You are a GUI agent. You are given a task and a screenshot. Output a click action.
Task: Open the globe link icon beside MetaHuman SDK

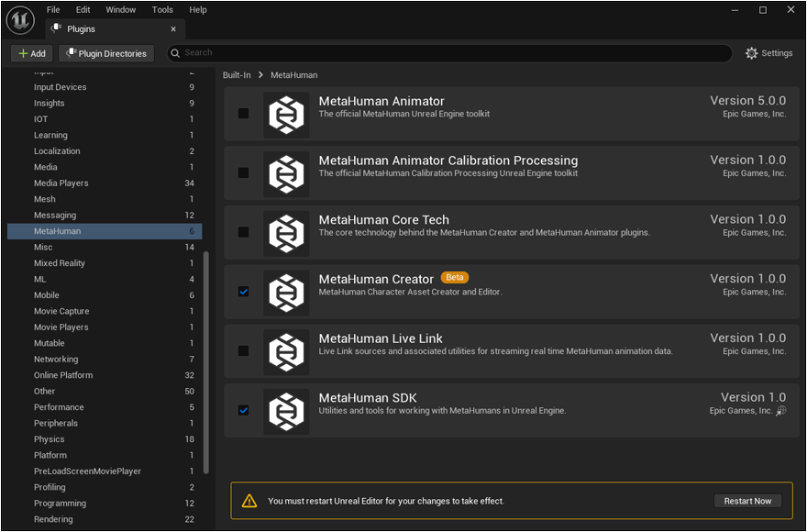[781, 410]
